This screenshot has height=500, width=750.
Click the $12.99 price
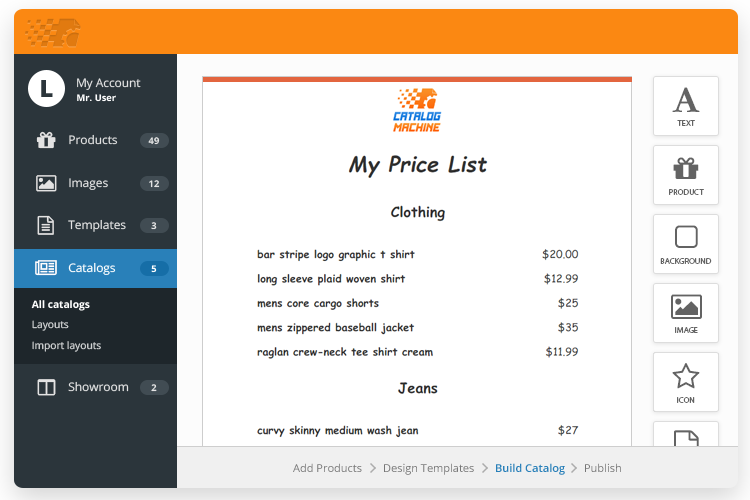[561, 278]
